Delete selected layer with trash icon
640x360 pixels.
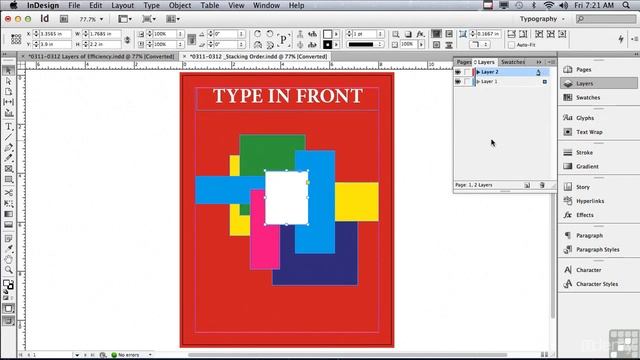542,185
